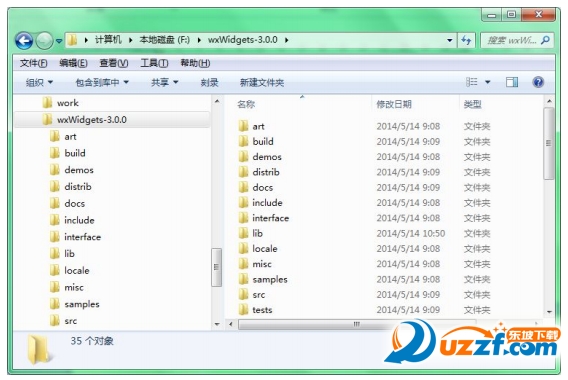Click the file list horizontal scrollbar thumb
Screen dimensions: 568x380
pos(357,324)
